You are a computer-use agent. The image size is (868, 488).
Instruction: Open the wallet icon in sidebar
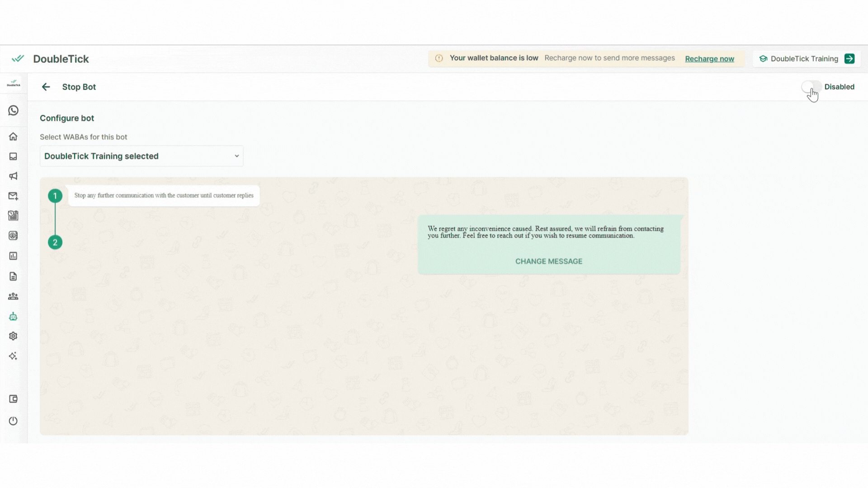(13, 399)
